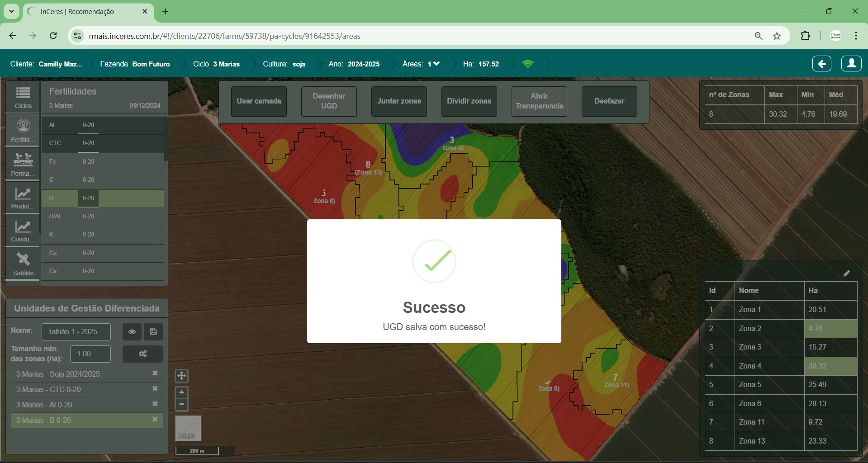Open the Satélite sidebar panel
This screenshot has width=868, height=463.
point(23,264)
